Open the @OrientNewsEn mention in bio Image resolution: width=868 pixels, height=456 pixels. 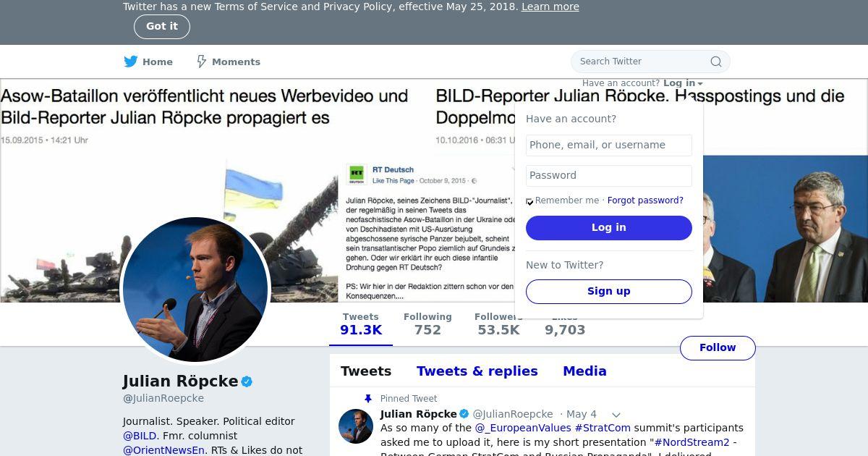click(x=164, y=450)
